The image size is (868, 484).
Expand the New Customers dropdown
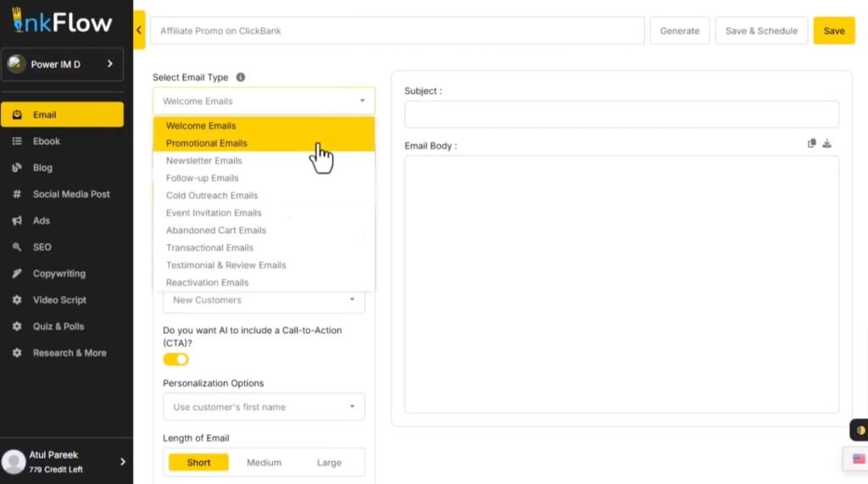click(x=264, y=300)
